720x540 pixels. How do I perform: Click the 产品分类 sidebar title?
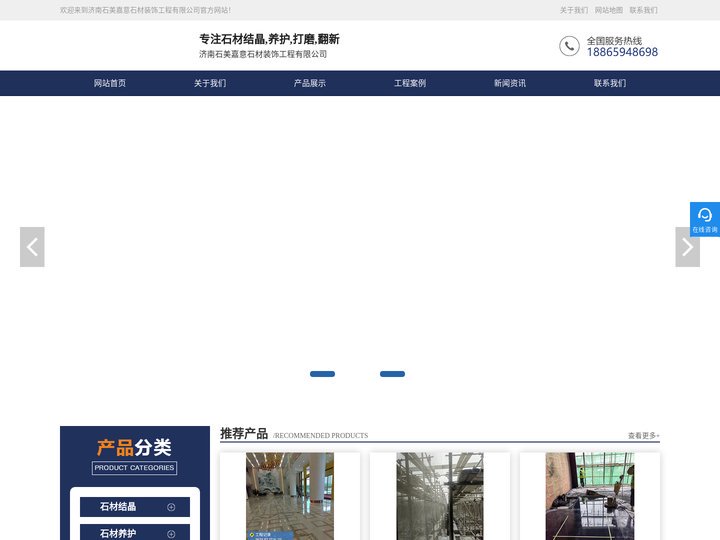pos(134,448)
